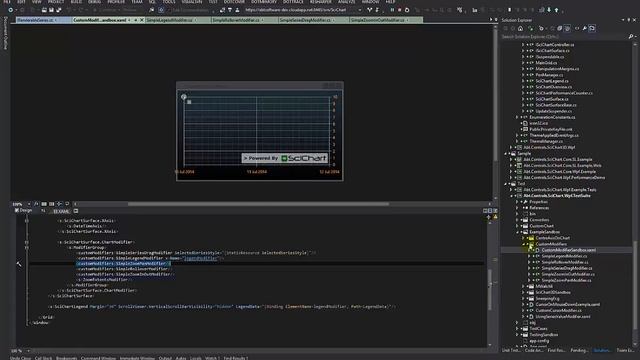This screenshot has height=360, width=640.
Task: Open the Team Ex... panel tab
Action: (625, 350)
